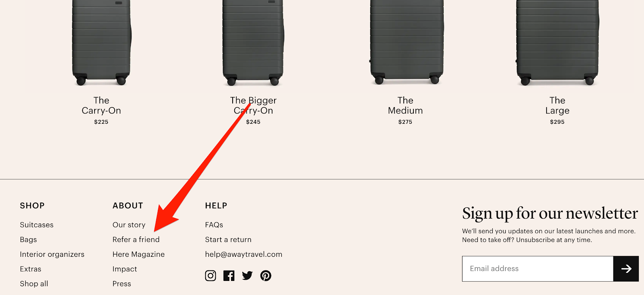Open the Bags footer link
Viewport: 644px width, 295px height.
pyautogui.click(x=28, y=240)
